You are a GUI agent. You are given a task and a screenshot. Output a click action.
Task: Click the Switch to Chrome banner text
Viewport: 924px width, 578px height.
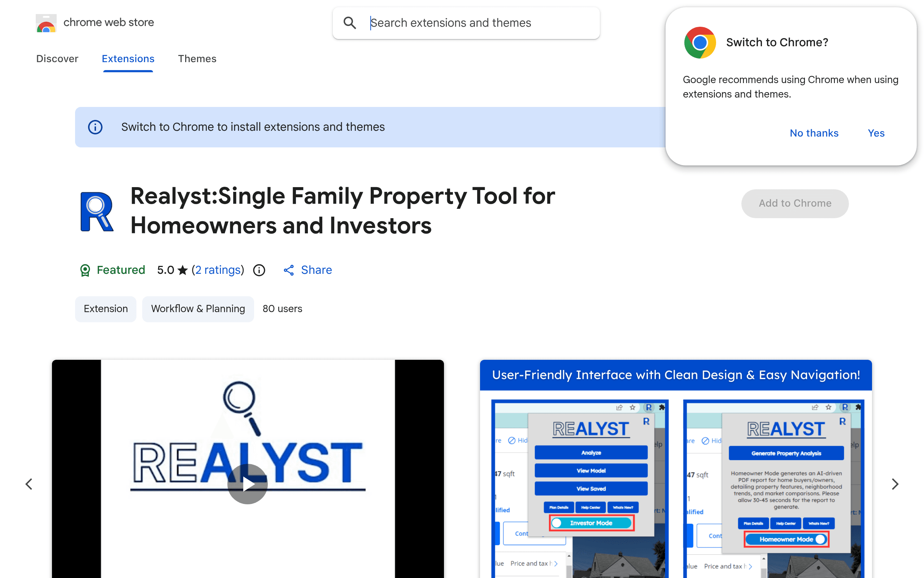253,127
